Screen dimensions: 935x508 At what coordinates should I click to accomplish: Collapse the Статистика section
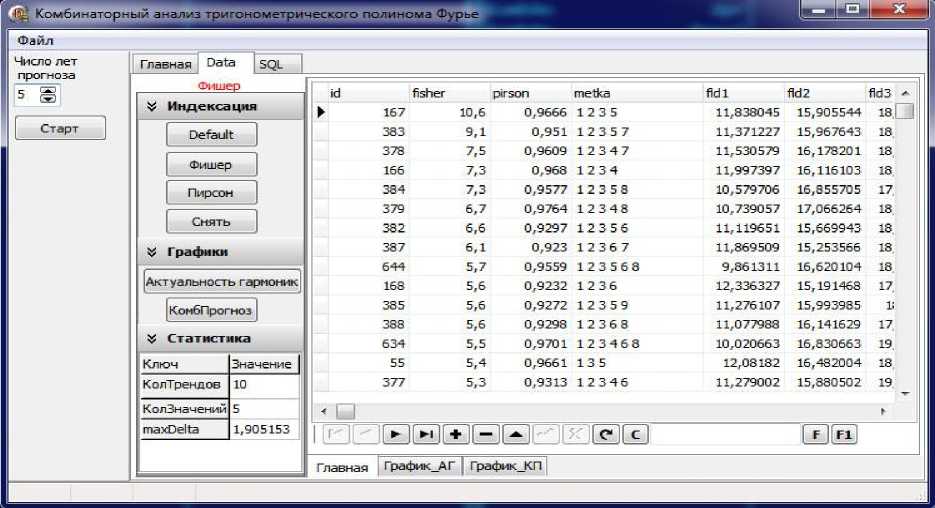(x=153, y=338)
